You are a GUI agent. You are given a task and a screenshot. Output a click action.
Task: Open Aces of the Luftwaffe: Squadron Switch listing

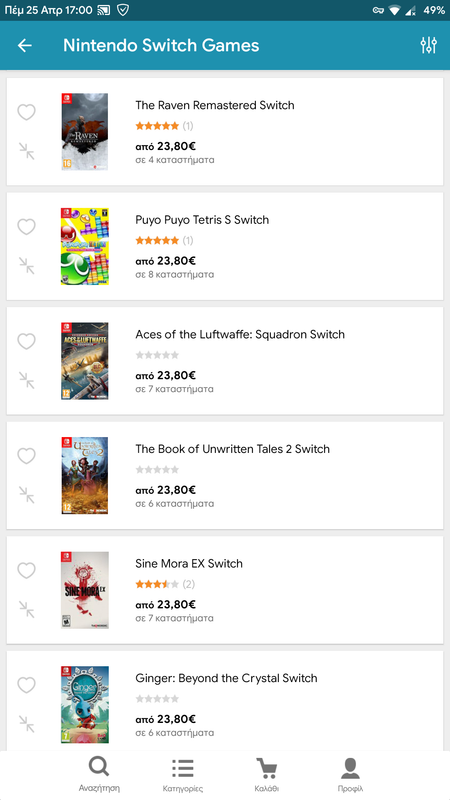point(240,334)
